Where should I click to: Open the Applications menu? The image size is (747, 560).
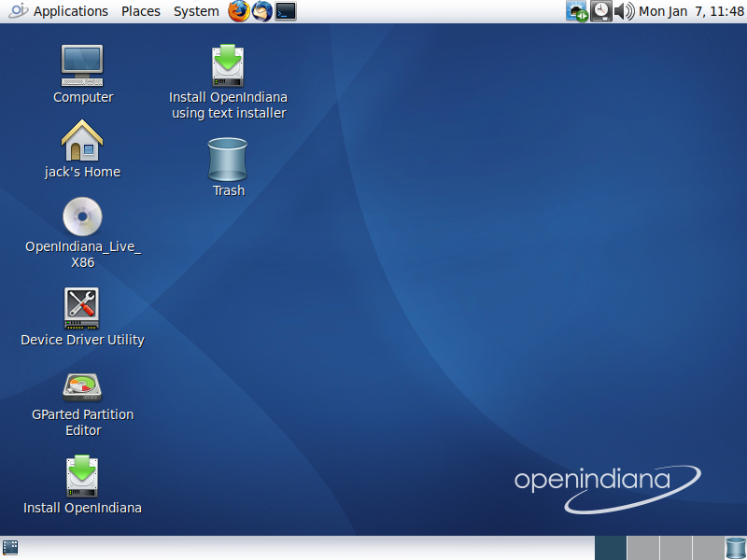coord(70,11)
